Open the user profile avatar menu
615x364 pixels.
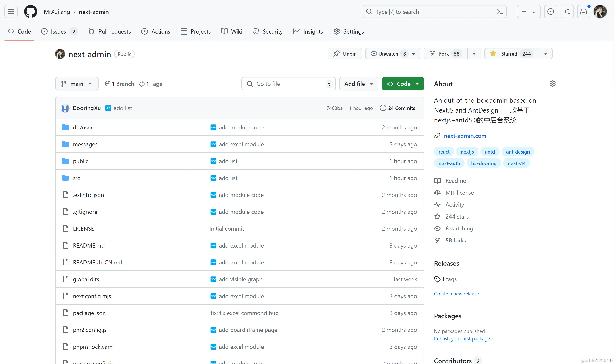click(600, 12)
